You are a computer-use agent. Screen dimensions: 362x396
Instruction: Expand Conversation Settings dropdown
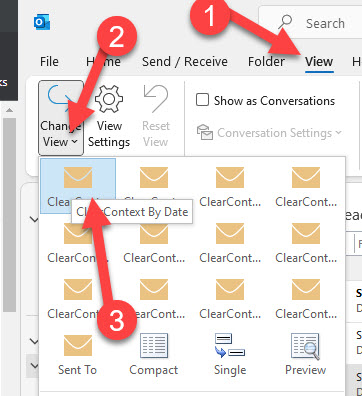tap(269, 133)
